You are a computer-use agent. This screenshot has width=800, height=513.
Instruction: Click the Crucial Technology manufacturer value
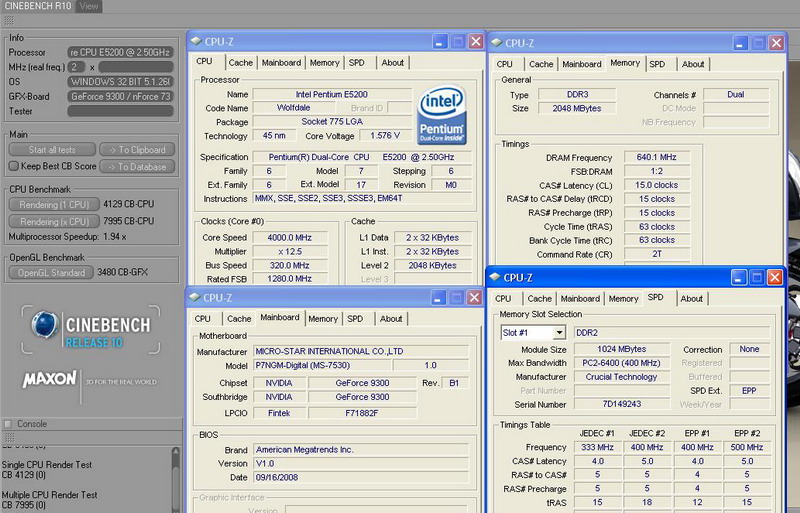point(621,377)
